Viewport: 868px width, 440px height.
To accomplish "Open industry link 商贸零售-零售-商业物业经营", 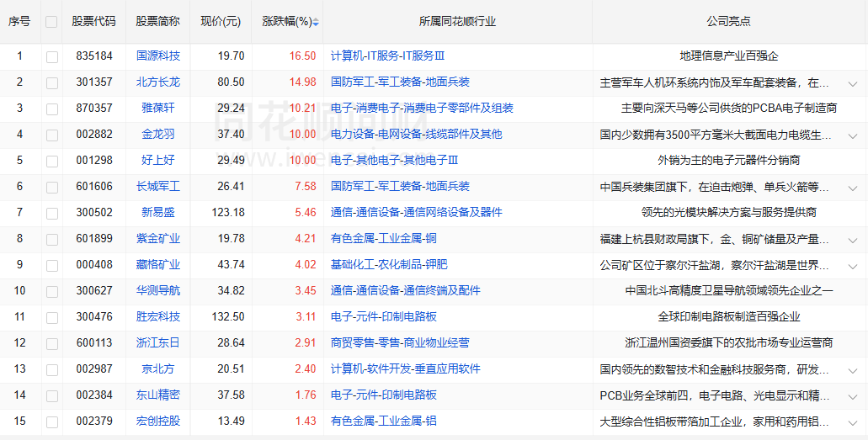I will pyautogui.click(x=400, y=342).
